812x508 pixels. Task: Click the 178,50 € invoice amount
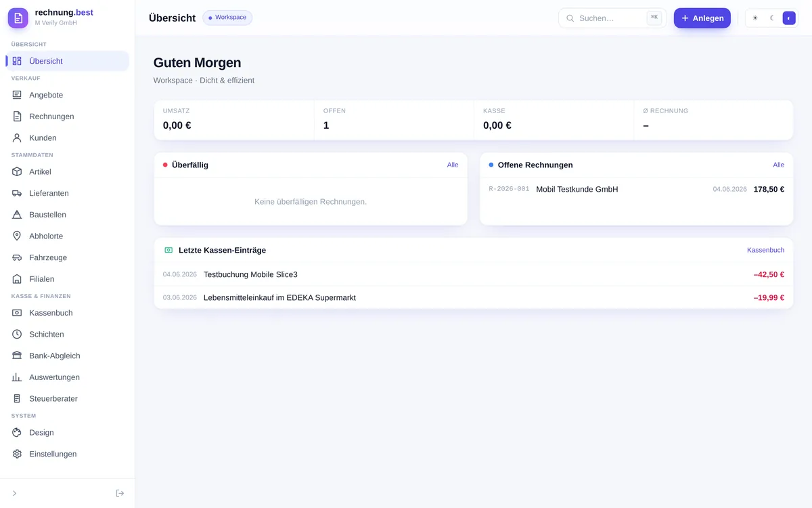(x=769, y=189)
